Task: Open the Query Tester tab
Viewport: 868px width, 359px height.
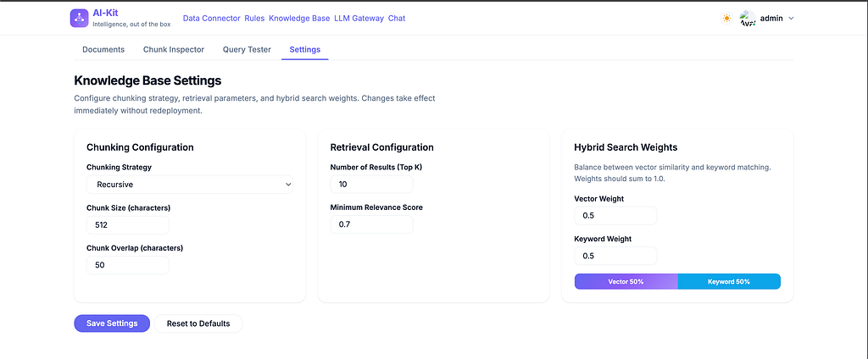Action: [247, 49]
